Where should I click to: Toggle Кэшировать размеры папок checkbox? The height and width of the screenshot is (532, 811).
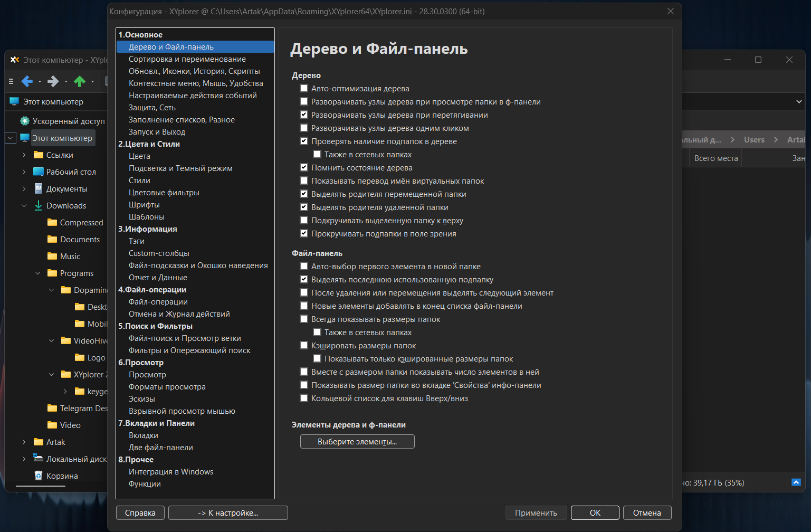coord(304,346)
